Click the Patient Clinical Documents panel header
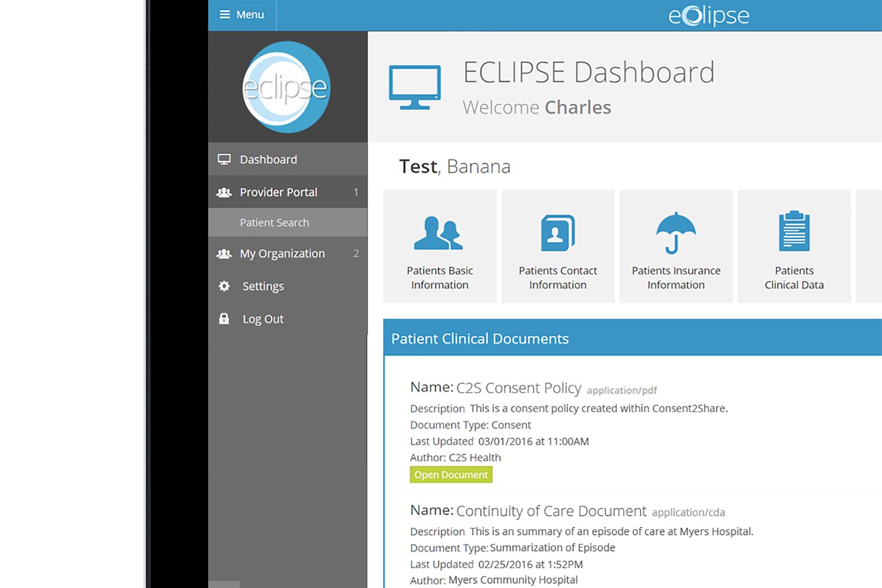The image size is (882, 588). point(633,338)
